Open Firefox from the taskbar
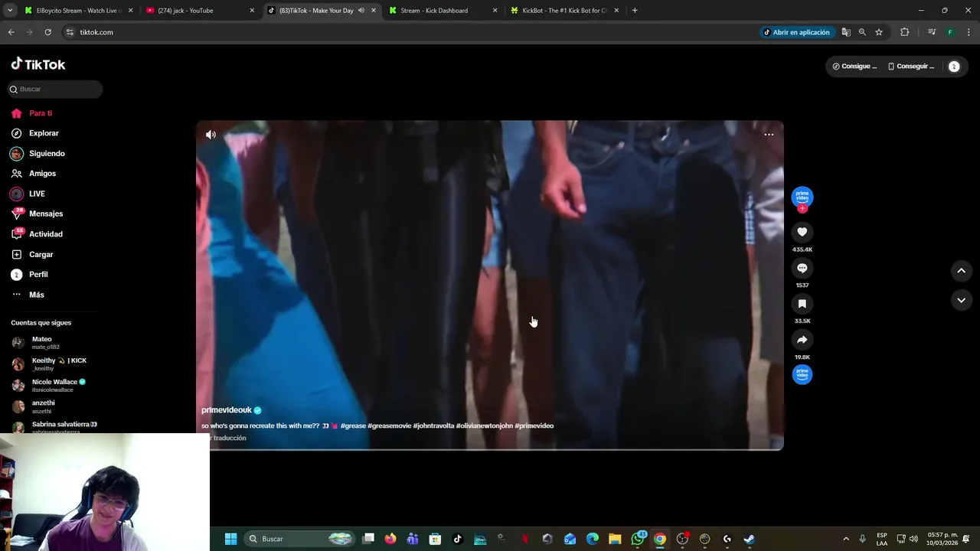 [390, 539]
